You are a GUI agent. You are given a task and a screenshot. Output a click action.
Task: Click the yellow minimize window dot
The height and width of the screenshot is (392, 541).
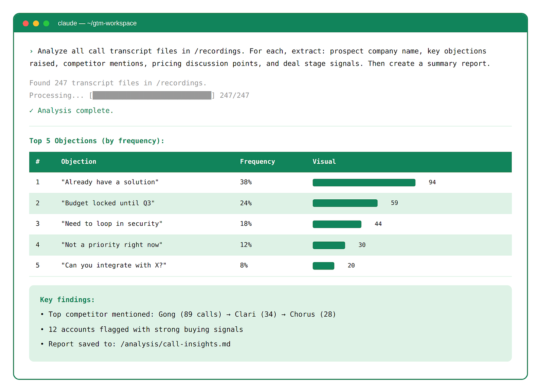36,23
